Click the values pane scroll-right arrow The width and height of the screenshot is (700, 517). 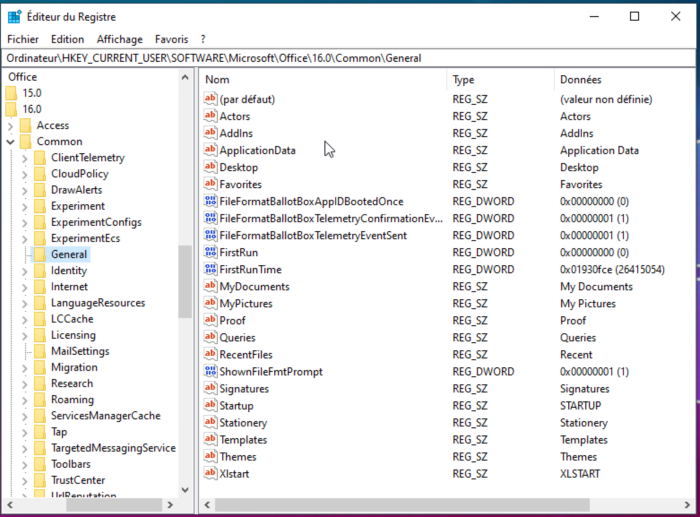(687, 505)
